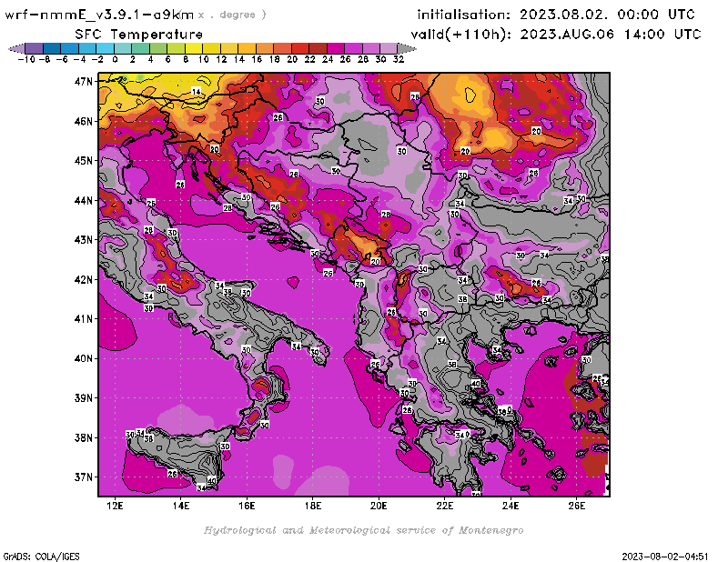Select longitude axis label 26E

(577, 506)
